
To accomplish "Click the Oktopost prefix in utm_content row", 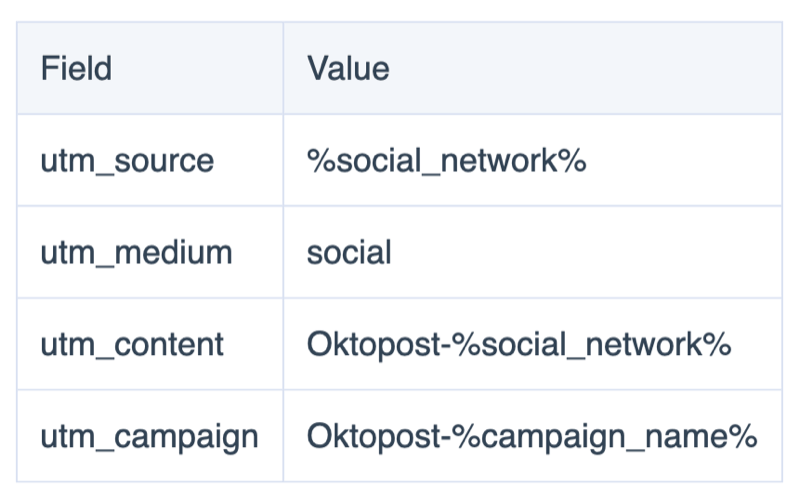I will pyautogui.click(x=373, y=344).
